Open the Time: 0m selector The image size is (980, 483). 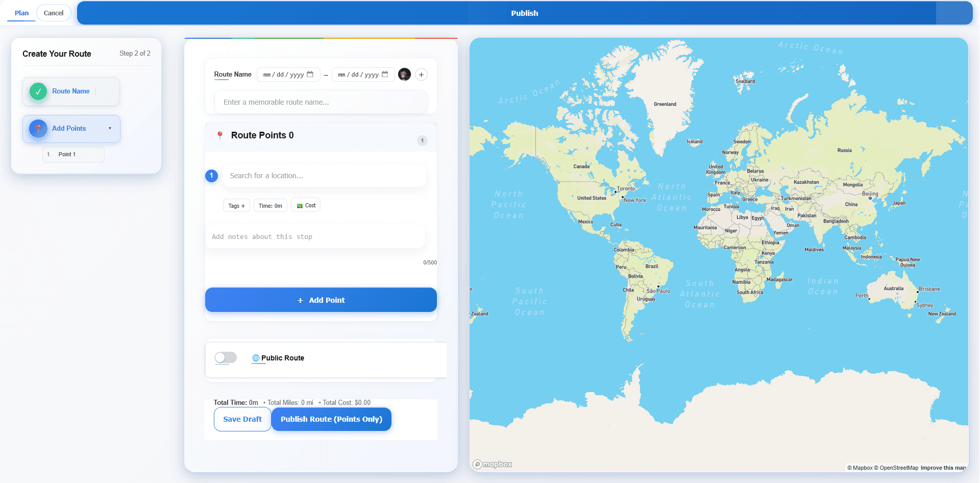pyautogui.click(x=270, y=205)
